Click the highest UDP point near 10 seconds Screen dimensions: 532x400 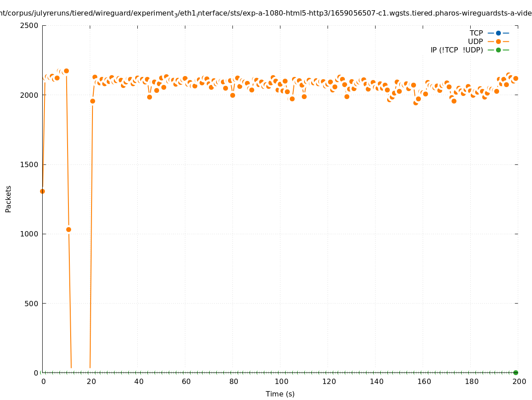click(x=66, y=71)
